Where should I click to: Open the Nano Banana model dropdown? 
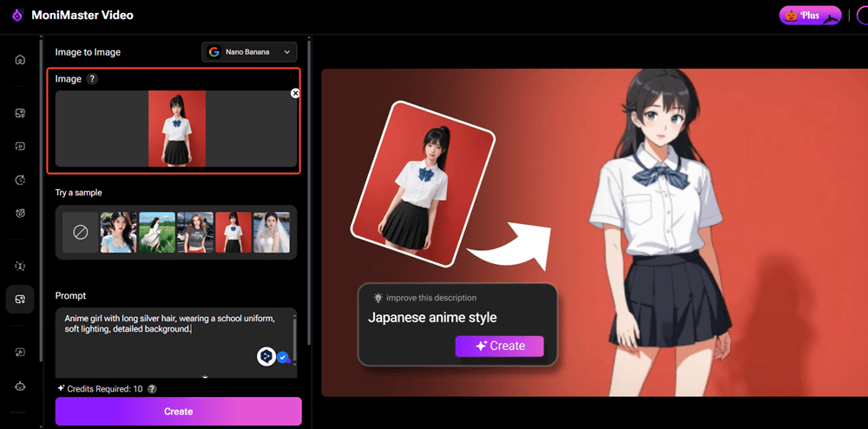pyautogui.click(x=249, y=52)
